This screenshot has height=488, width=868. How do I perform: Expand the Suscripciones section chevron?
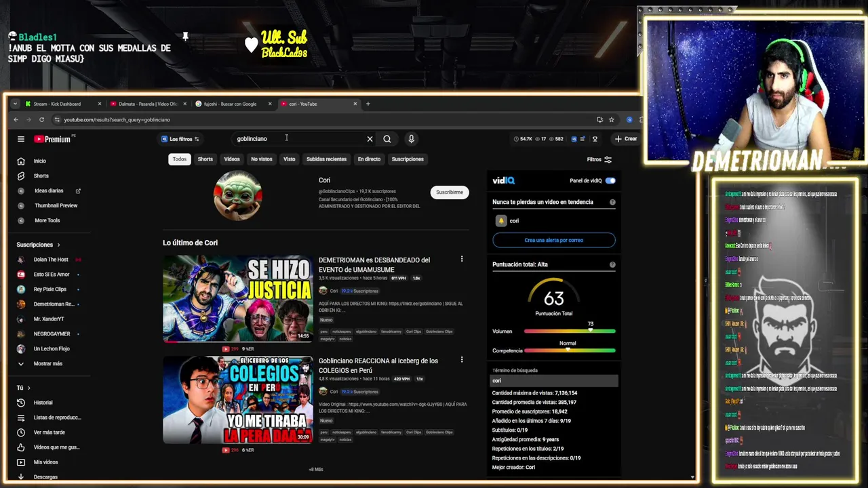tap(58, 245)
